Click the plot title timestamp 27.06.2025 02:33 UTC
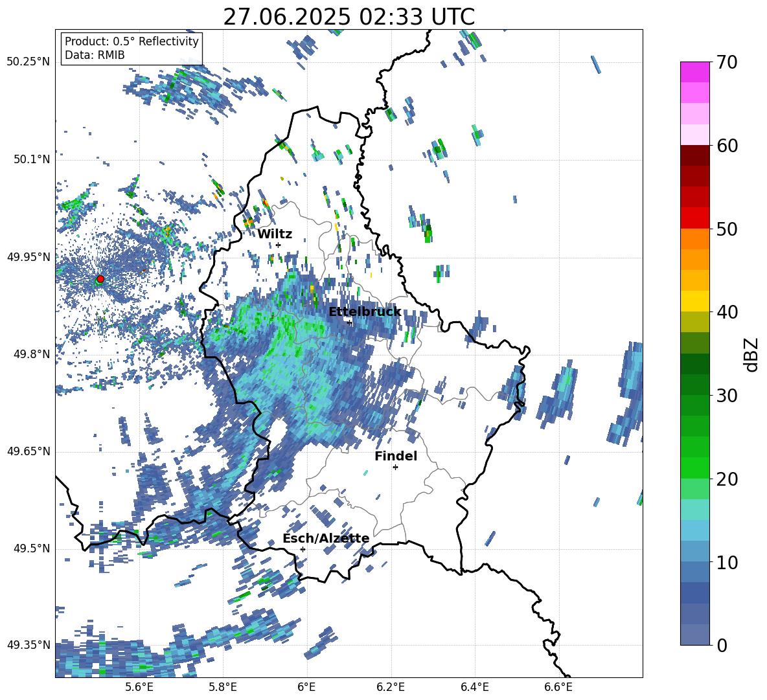This screenshot has width=767, height=700. point(349,17)
